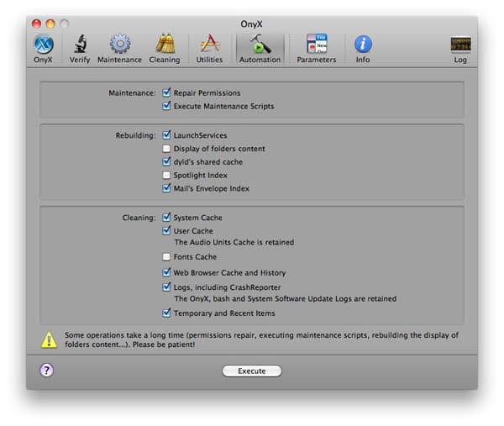Click the OnyX window title
Viewport: 504px width, 426px height.
click(x=252, y=24)
